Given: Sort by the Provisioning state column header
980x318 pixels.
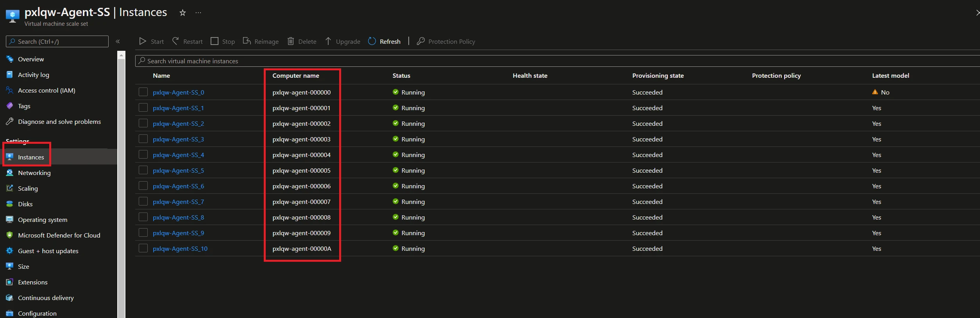Looking at the screenshot, I should (658, 75).
